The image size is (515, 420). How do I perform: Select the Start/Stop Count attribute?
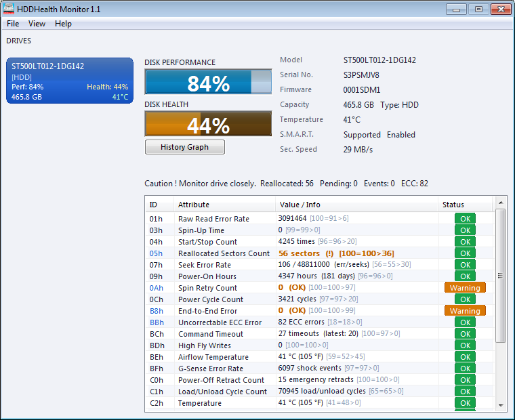(x=207, y=242)
